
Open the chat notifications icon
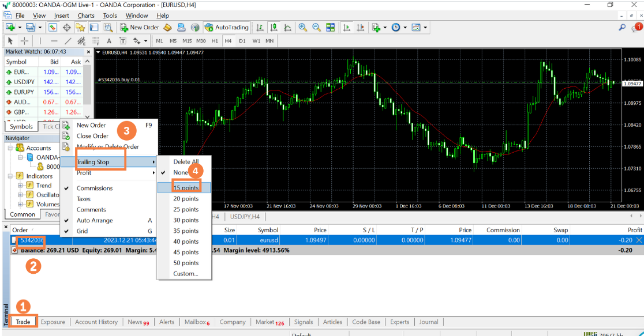point(637,28)
